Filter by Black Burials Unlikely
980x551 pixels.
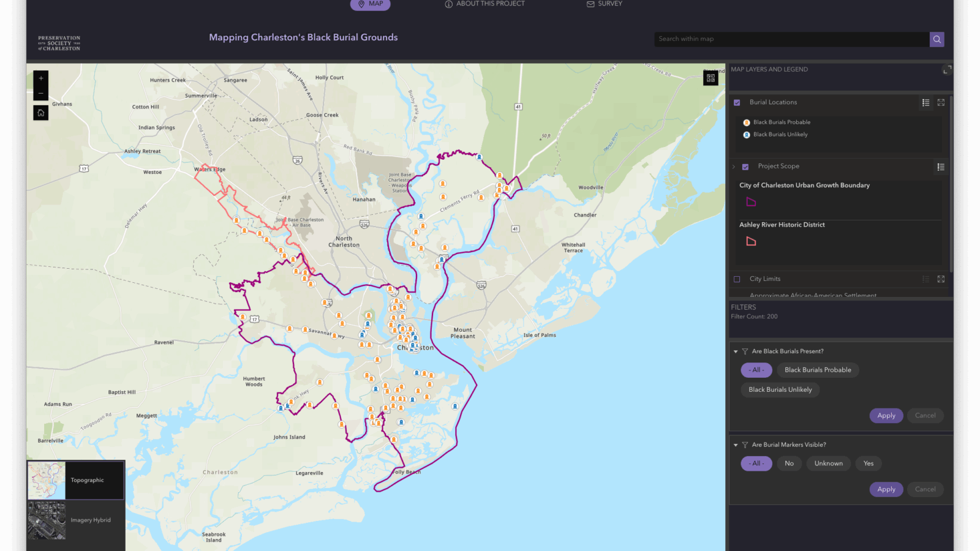point(780,390)
